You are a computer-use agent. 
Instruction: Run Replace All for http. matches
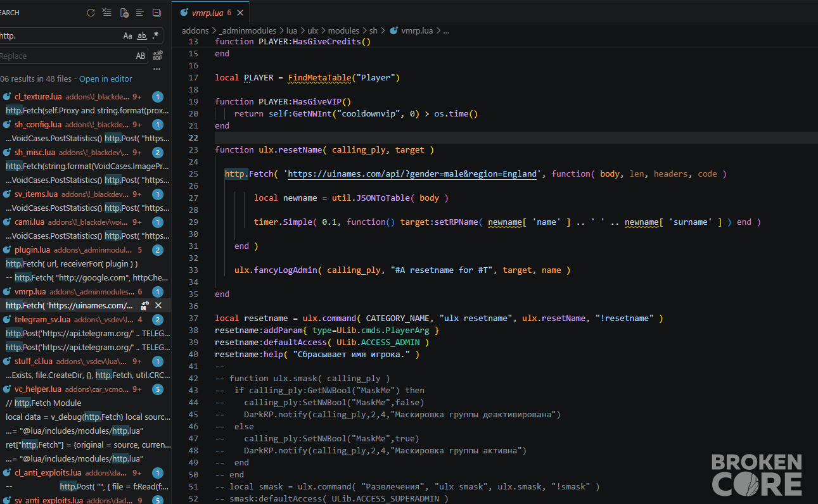[x=157, y=56]
